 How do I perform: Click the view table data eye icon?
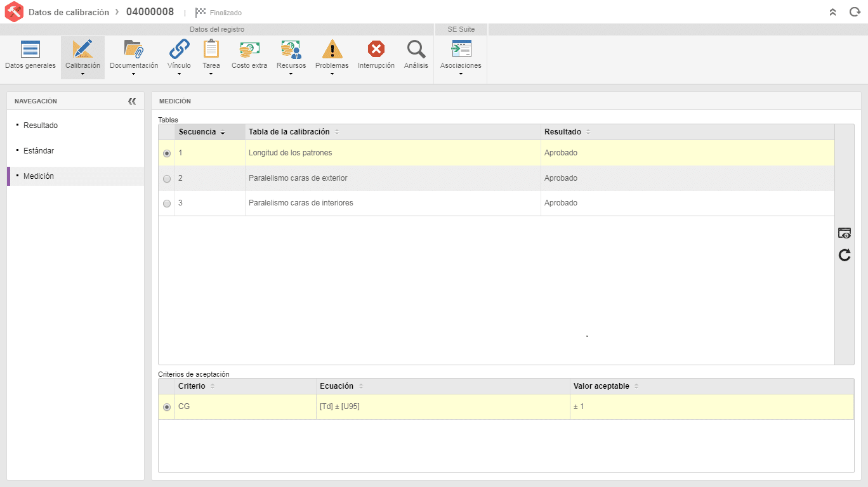845,233
